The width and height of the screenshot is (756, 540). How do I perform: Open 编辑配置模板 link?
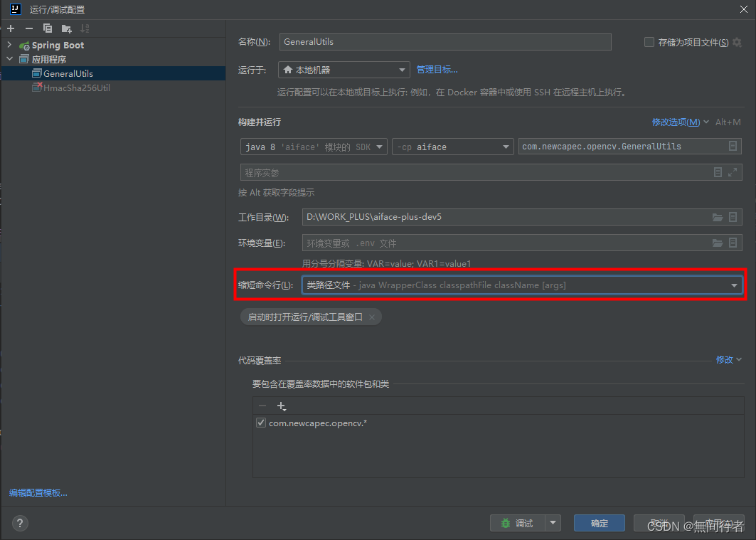[38, 493]
